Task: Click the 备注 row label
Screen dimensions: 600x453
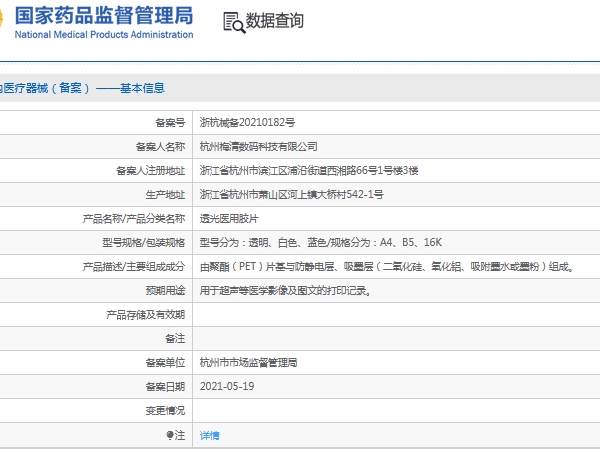Action: tap(175, 338)
